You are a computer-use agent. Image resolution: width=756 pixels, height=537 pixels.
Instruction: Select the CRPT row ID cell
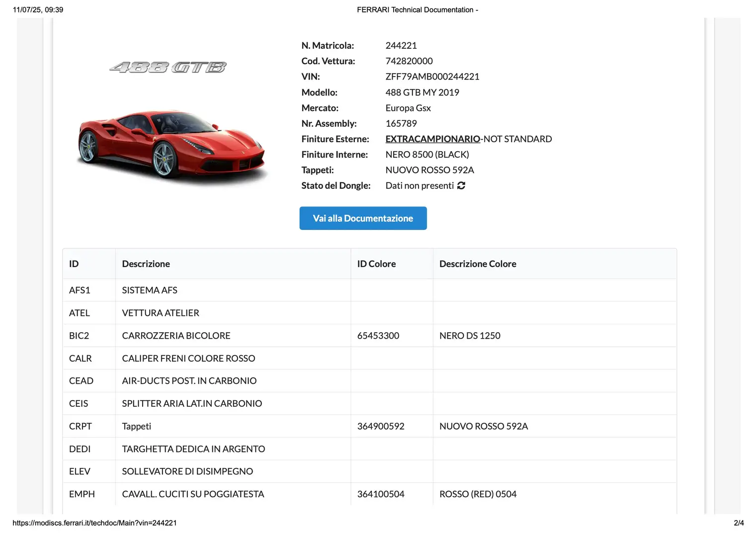coord(89,427)
